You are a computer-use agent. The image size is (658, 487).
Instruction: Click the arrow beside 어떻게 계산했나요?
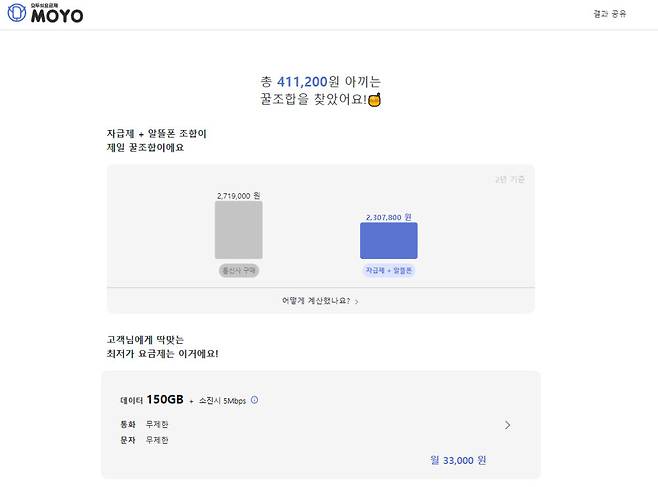pyautogui.click(x=357, y=301)
